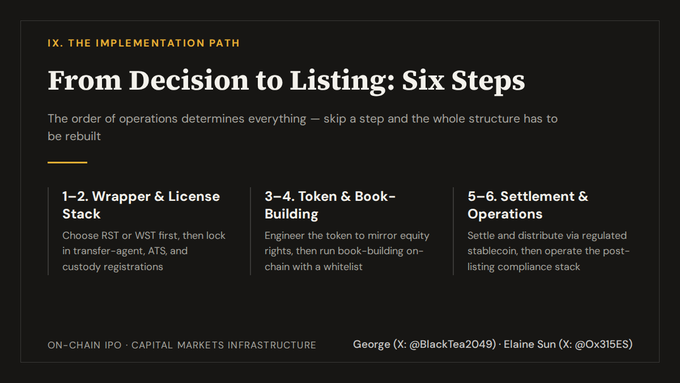
Task: Click the yellow divider line under subtitle
Action: point(67,163)
